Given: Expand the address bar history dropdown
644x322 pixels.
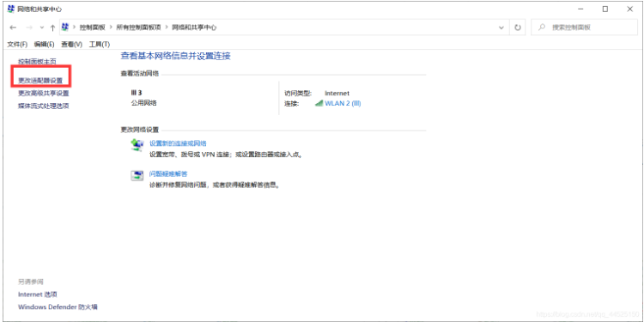Looking at the screenshot, I should point(501,27).
